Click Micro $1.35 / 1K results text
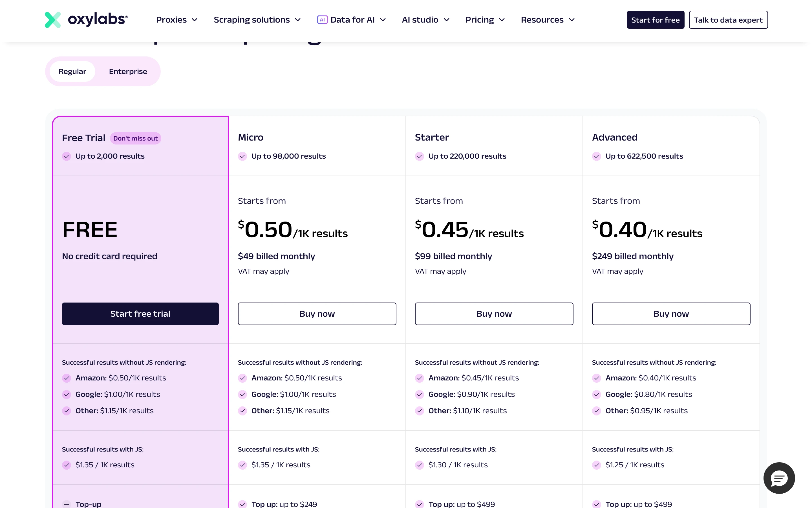Viewport: 812px width, 508px height. pos(281,465)
